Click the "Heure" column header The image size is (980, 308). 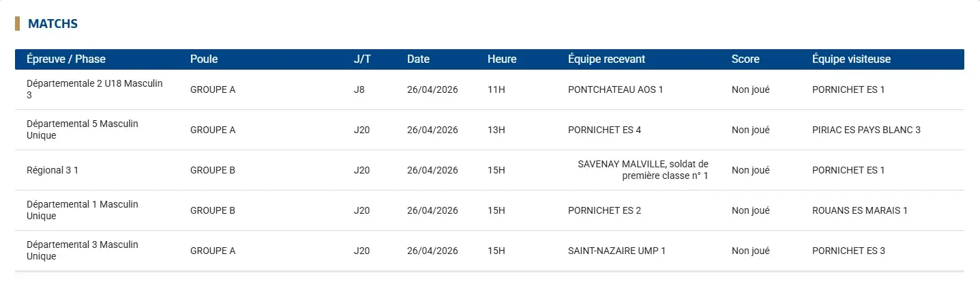[502, 59]
